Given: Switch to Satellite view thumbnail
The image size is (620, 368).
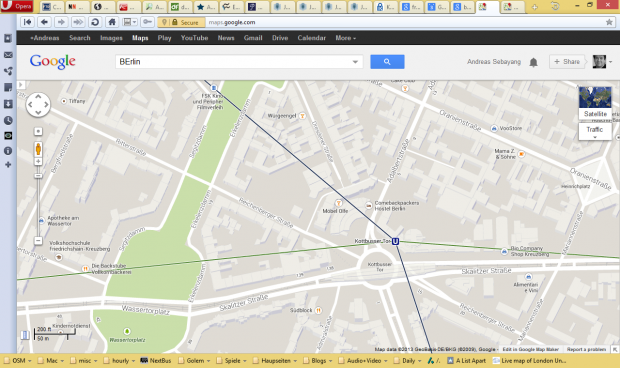Looking at the screenshot, I should pos(595,103).
